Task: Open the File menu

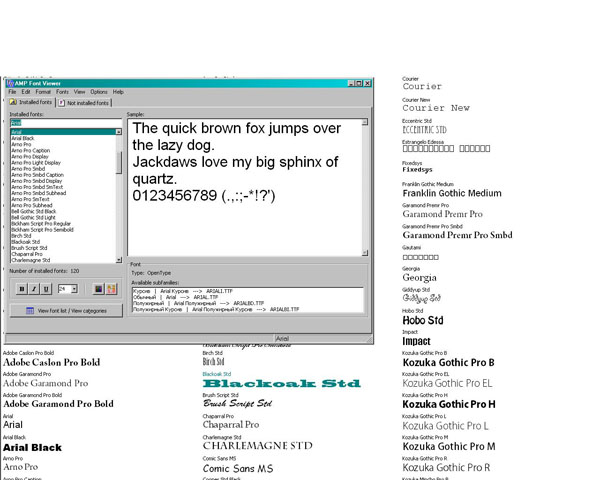Action: tap(12, 92)
